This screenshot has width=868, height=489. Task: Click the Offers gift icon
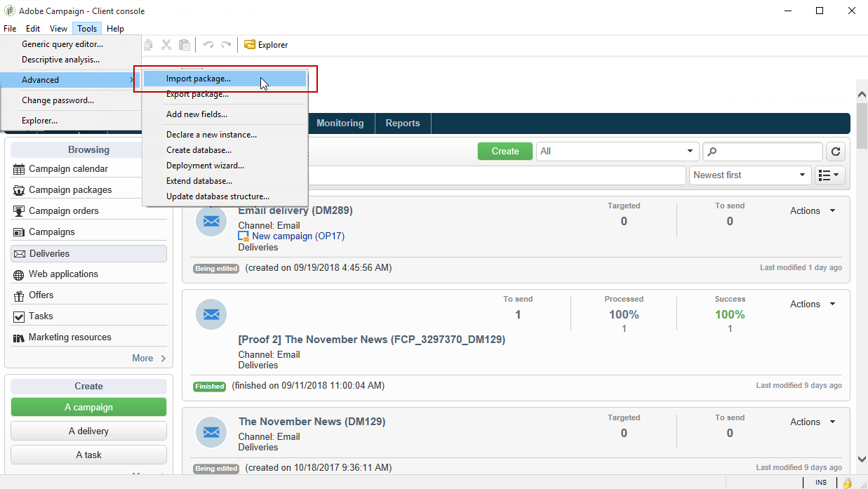click(x=19, y=295)
